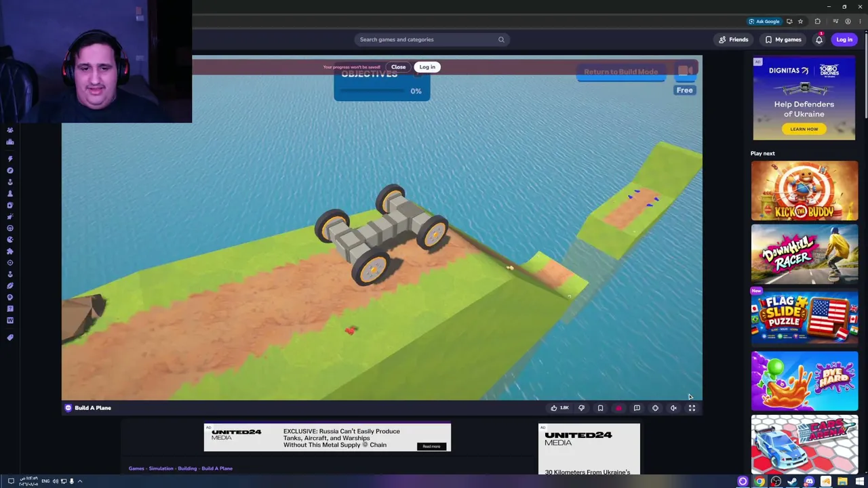This screenshot has height=488, width=868.
Task: Bookmark this page with the star icon
Action: click(x=800, y=21)
